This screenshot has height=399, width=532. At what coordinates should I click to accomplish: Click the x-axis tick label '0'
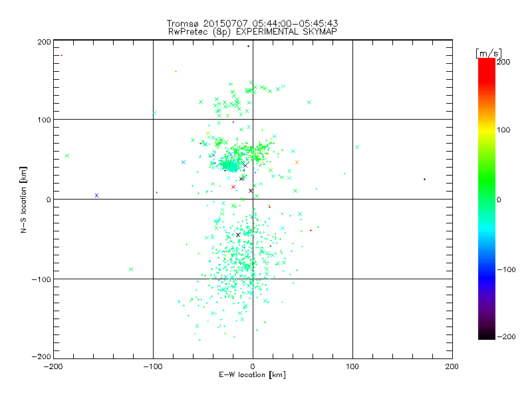coord(253,366)
